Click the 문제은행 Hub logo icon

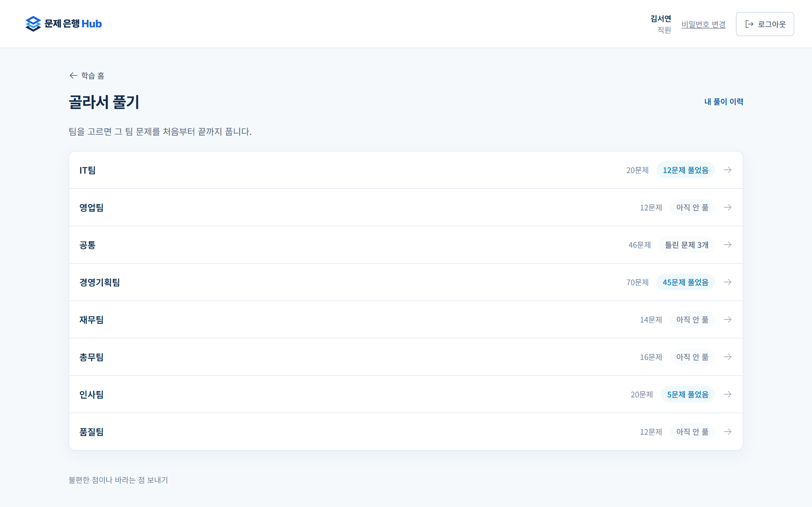coord(33,24)
